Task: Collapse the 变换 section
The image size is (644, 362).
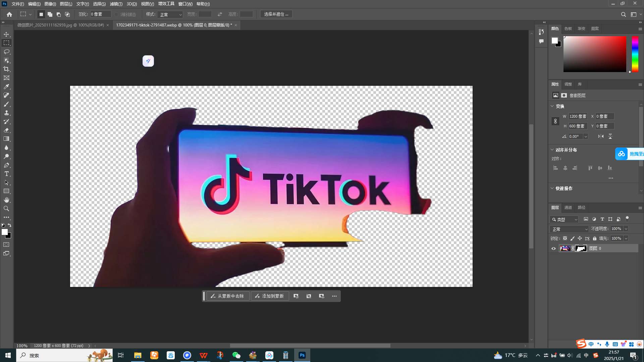Action: (x=552, y=106)
